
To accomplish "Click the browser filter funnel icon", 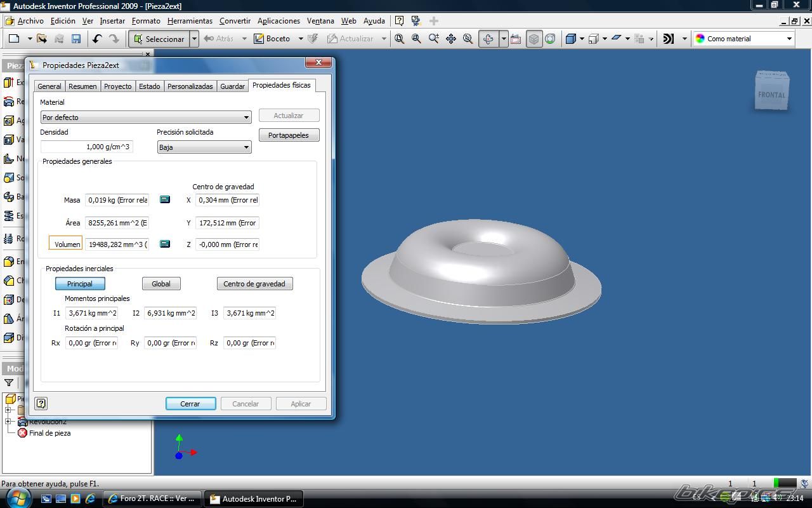I will click(x=9, y=383).
